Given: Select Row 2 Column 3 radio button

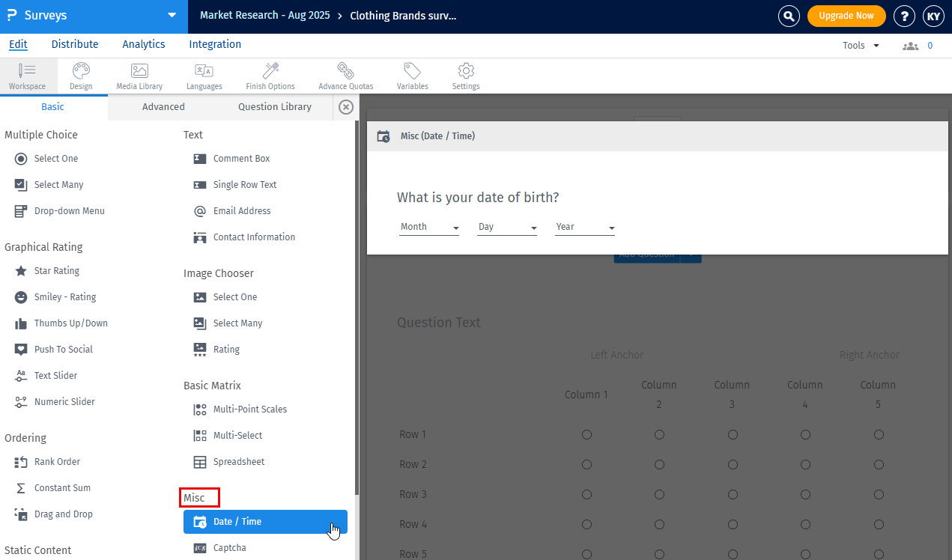Looking at the screenshot, I should [x=733, y=465].
